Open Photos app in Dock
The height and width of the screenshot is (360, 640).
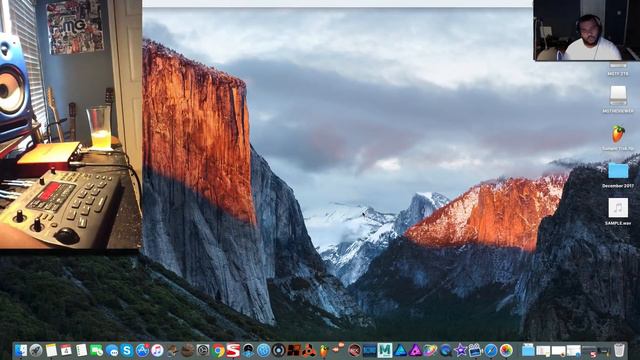pyautogui.click(x=506, y=350)
